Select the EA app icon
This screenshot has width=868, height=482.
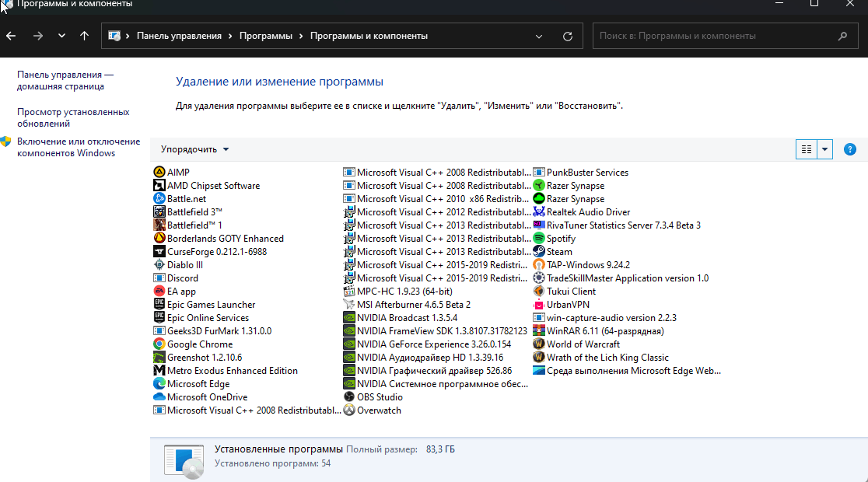pos(159,291)
